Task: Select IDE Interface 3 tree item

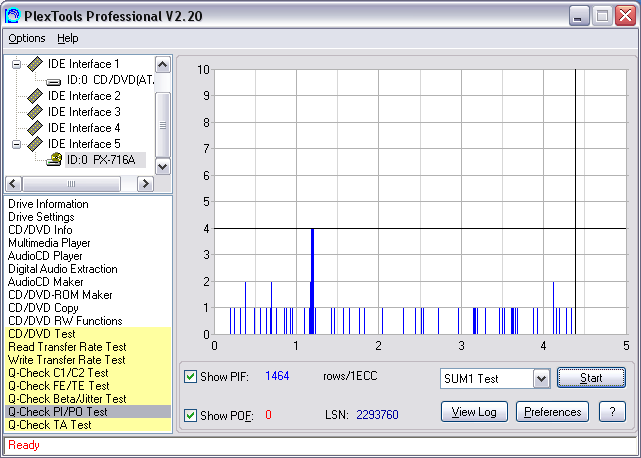Action: [84, 112]
